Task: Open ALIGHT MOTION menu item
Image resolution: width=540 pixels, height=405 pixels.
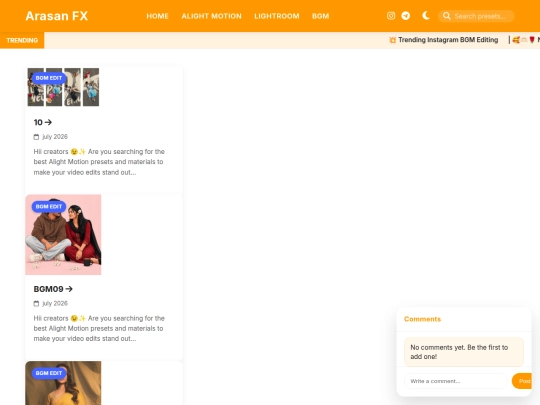Action: pos(211,16)
